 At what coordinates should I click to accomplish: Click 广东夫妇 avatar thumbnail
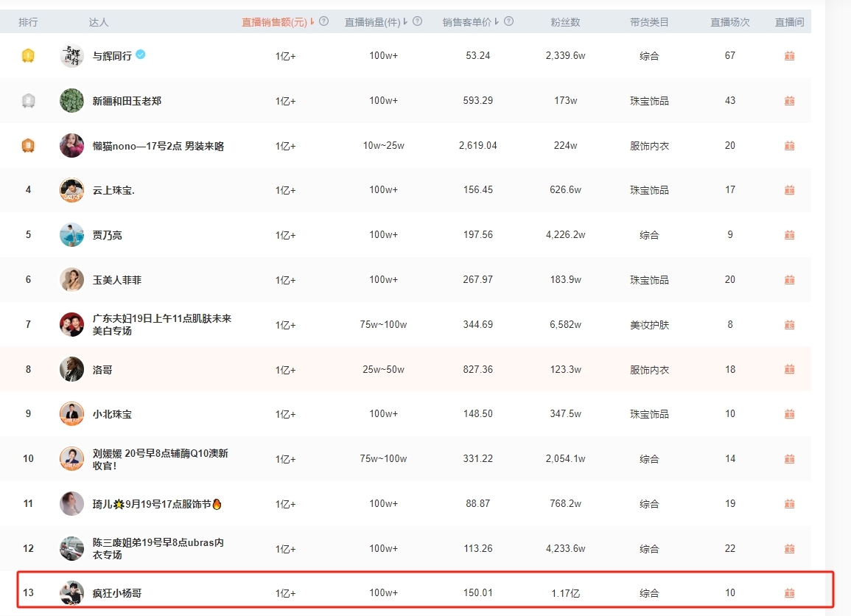pyautogui.click(x=71, y=324)
